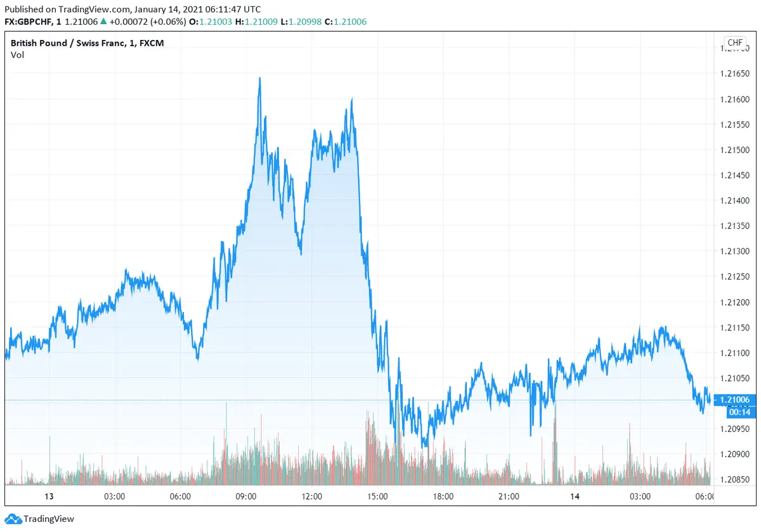Screen dimensions: 761x532
Task: Click the 00:14 countdown timer label
Action: click(736, 412)
